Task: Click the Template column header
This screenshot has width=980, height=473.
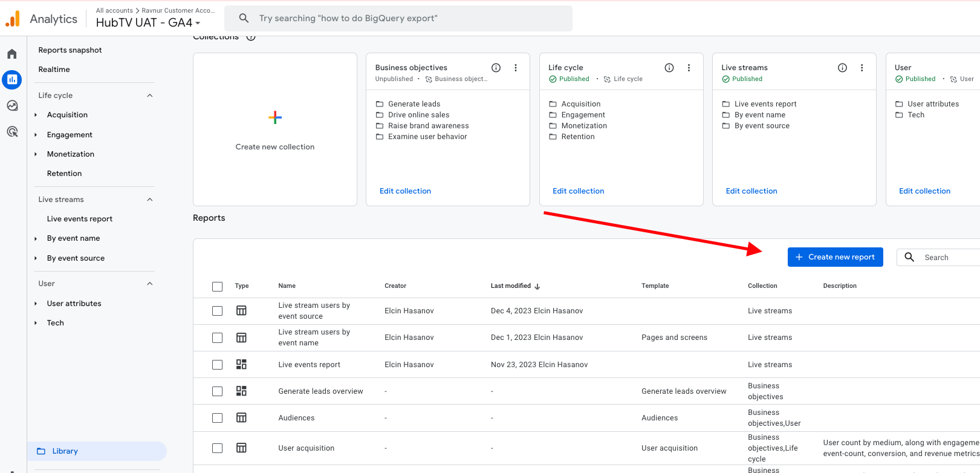Action: click(655, 286)
